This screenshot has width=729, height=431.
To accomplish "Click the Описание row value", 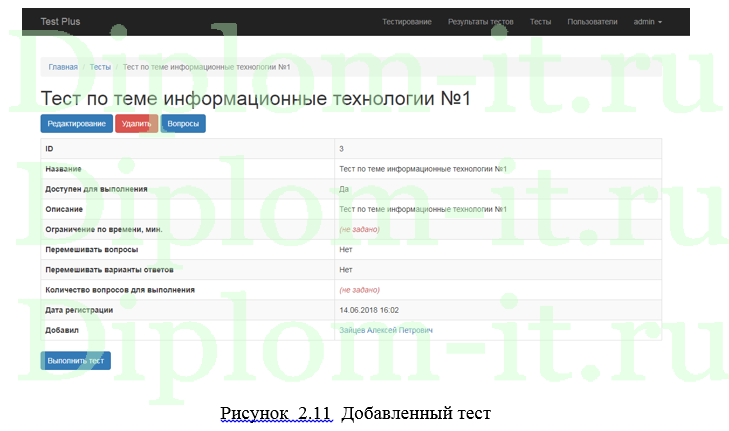I will (x=423, y=209).
